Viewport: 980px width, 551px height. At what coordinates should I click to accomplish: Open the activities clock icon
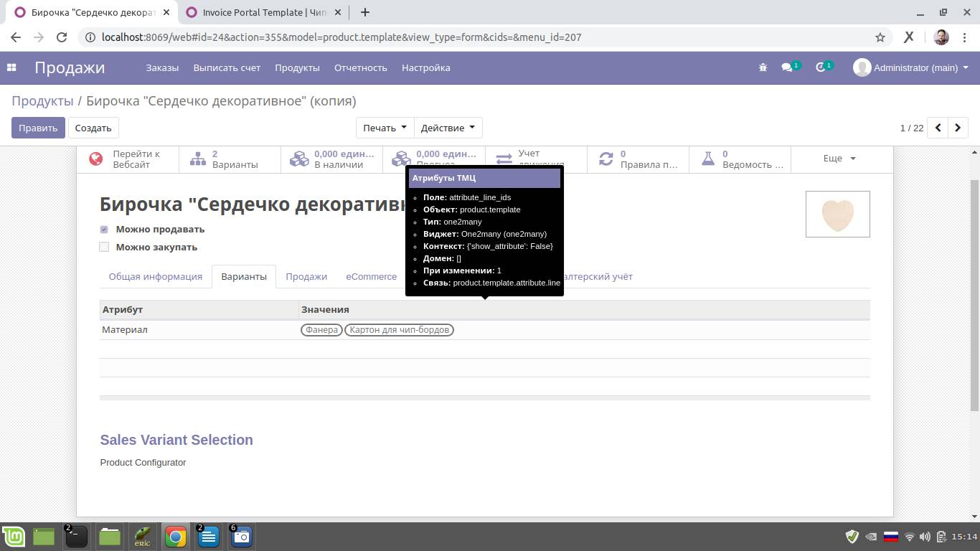[x=821, y=67]
